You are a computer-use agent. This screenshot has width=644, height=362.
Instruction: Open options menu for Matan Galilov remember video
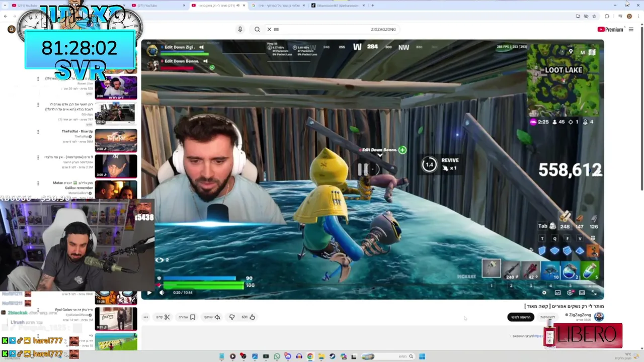(38, 183)
